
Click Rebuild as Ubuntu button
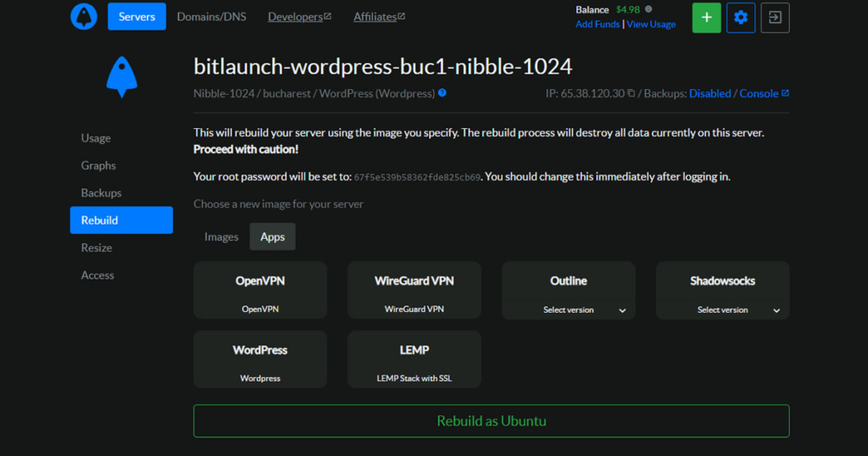click(x=491, y=421)
